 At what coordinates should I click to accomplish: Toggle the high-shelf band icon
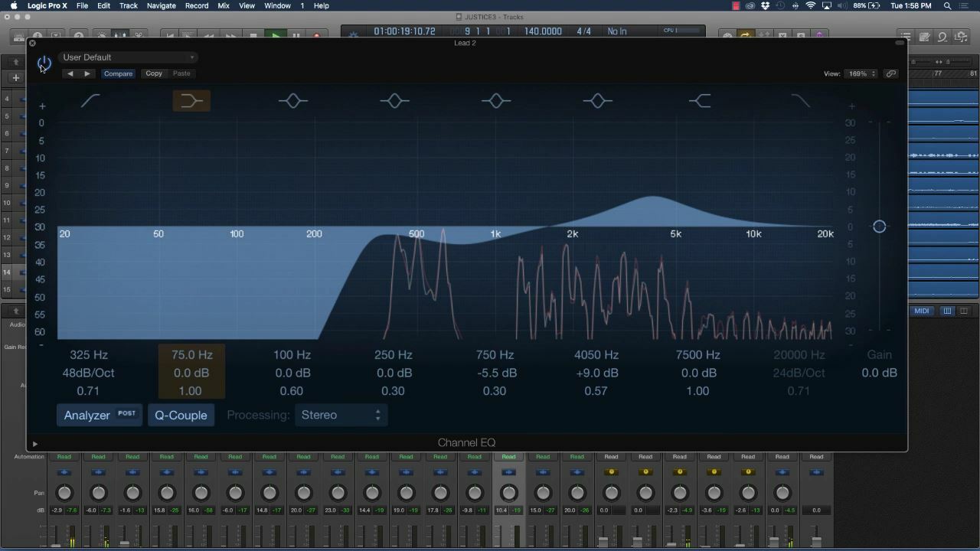700,100
